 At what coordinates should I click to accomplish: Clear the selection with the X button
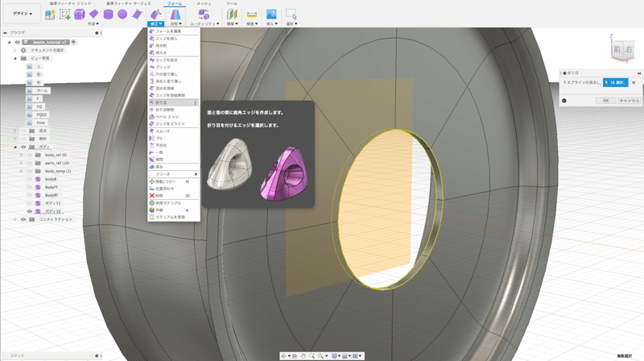[x=634, y=82]
